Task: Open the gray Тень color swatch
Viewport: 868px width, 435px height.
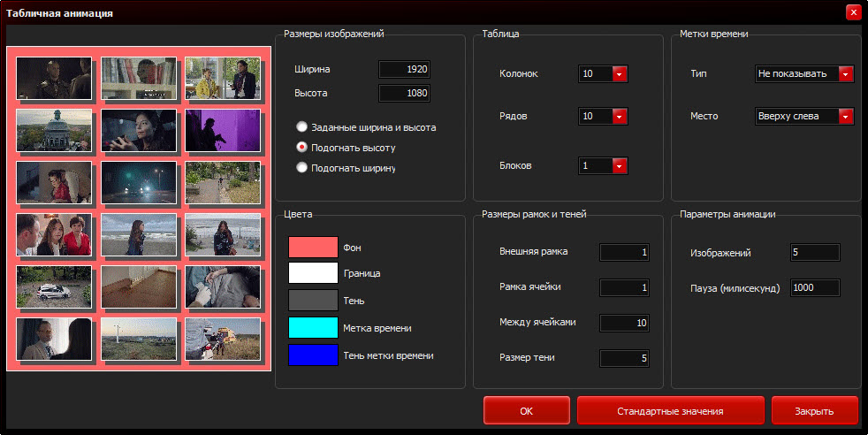Action: pos(313,301)
